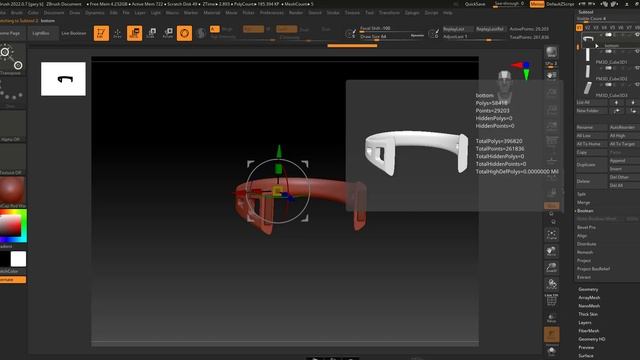Open the Preferences menu
Screen dimensions: 640x360
click(271, 13)
